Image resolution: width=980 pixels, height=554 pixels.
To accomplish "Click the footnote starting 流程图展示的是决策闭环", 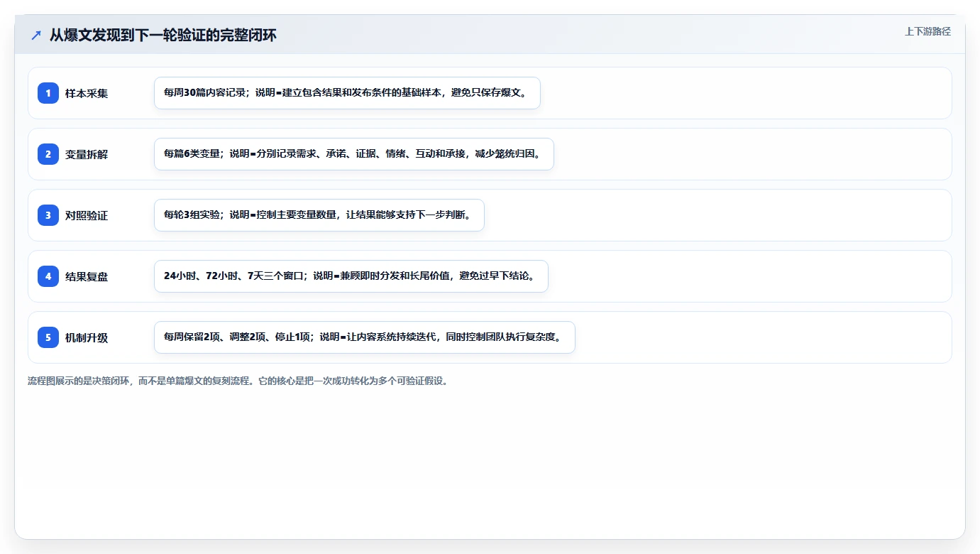I will 238,381.
